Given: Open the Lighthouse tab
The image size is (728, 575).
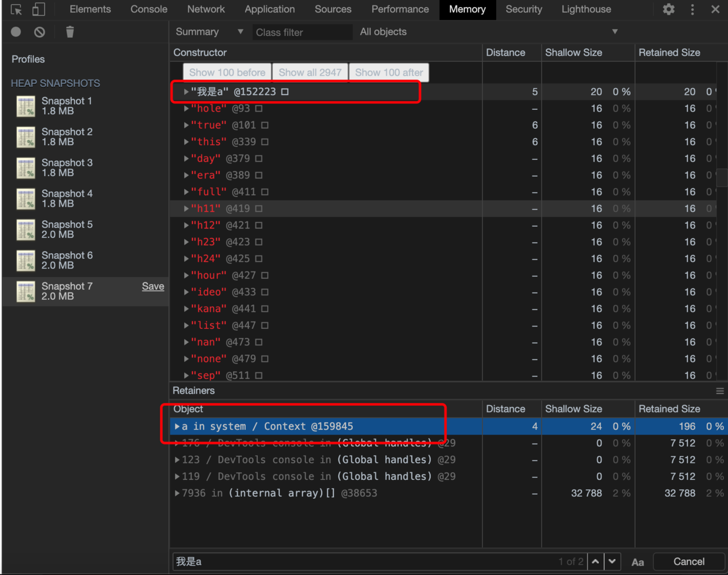Looking at the screenshot, I should pos(586,9).
